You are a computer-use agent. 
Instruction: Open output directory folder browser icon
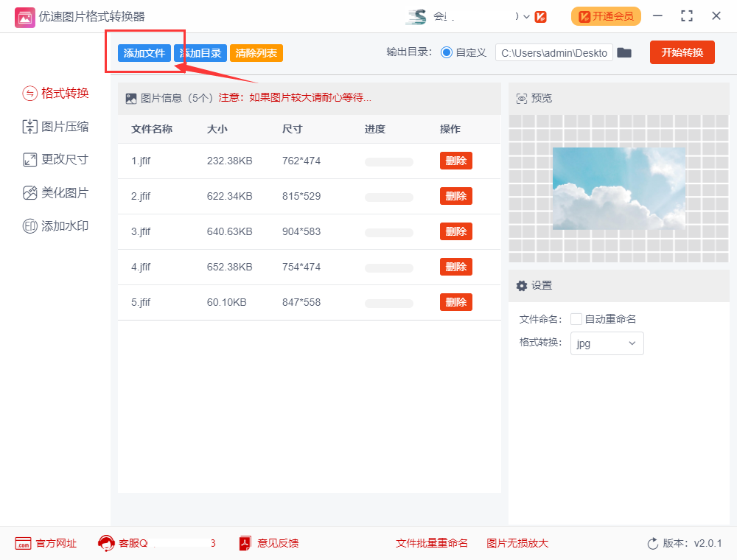624,52
